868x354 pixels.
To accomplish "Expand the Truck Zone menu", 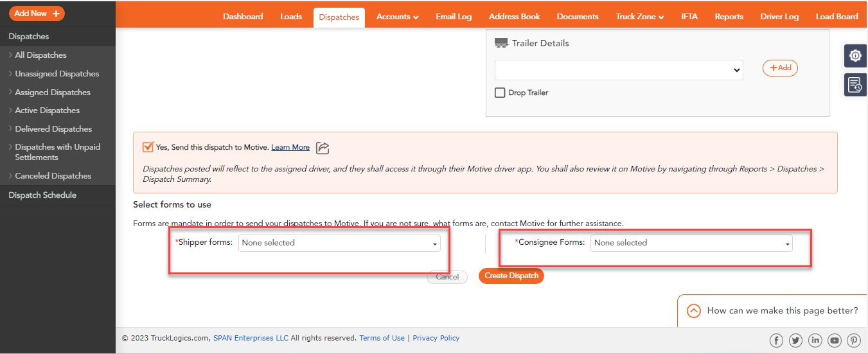I will pyautogui.click(x=640, y=17).
